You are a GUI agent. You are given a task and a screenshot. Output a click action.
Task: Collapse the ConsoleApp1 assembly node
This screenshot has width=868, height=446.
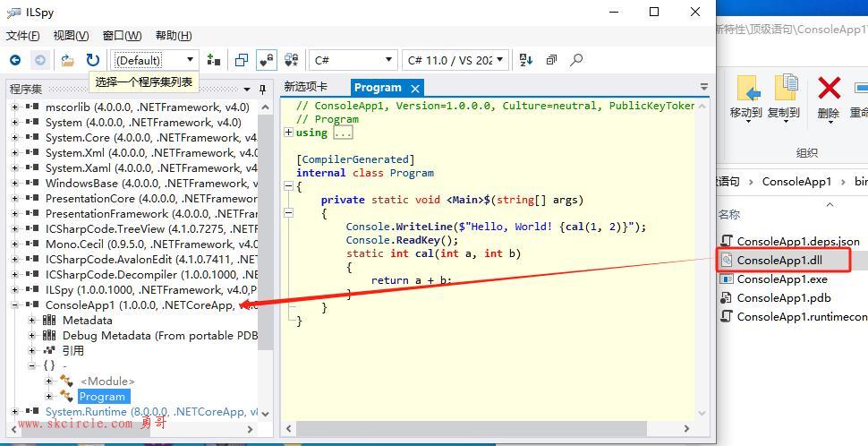tap(14, 304)
